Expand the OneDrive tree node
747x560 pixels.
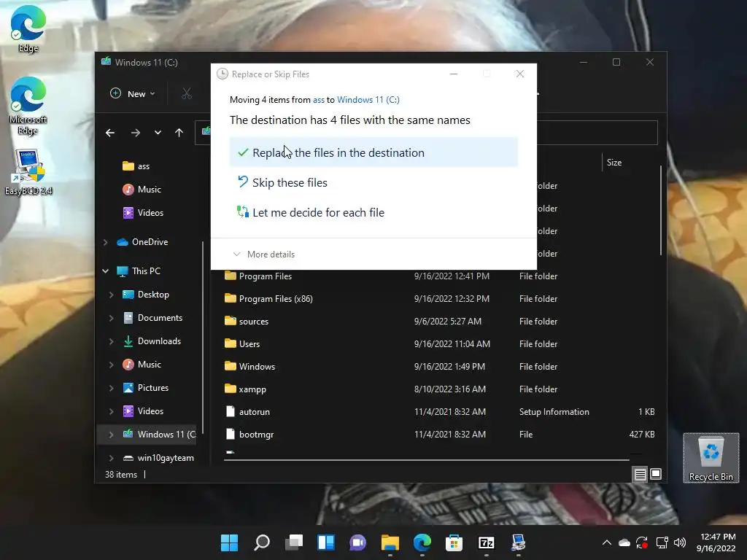[105, 242]
